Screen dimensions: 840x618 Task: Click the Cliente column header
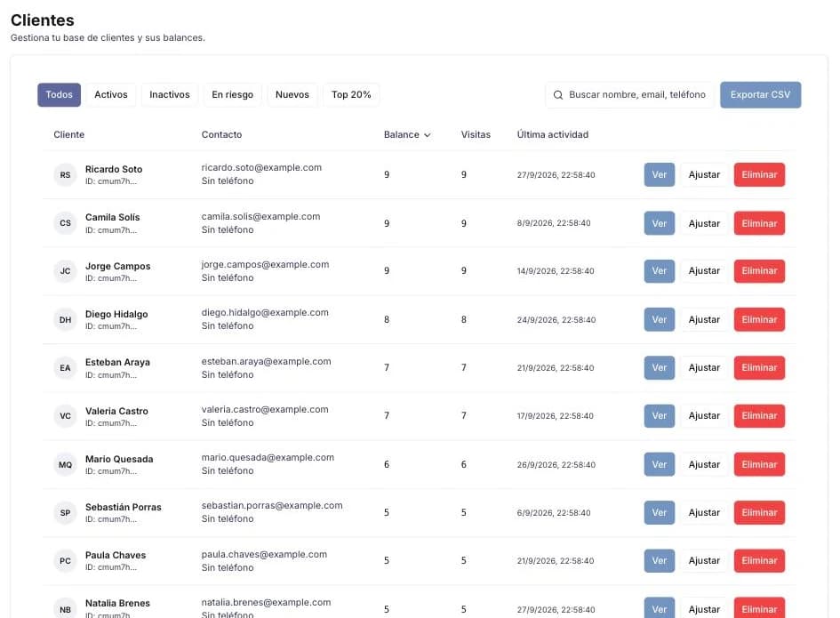tap(68, 134)
